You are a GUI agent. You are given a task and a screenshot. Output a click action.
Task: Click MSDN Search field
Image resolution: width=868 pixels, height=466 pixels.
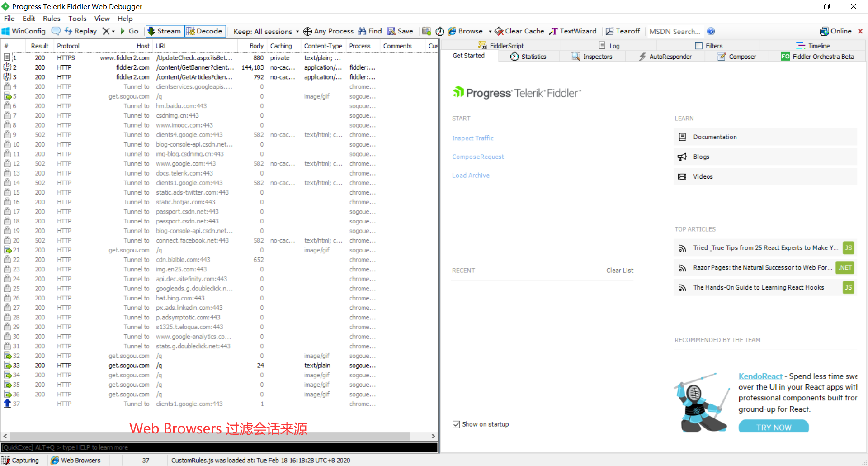675,31
